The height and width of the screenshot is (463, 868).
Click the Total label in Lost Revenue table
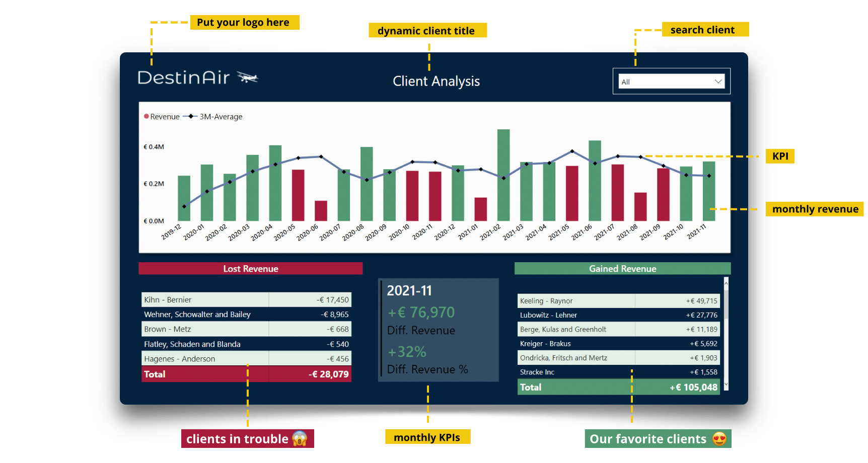pos(155,374)
